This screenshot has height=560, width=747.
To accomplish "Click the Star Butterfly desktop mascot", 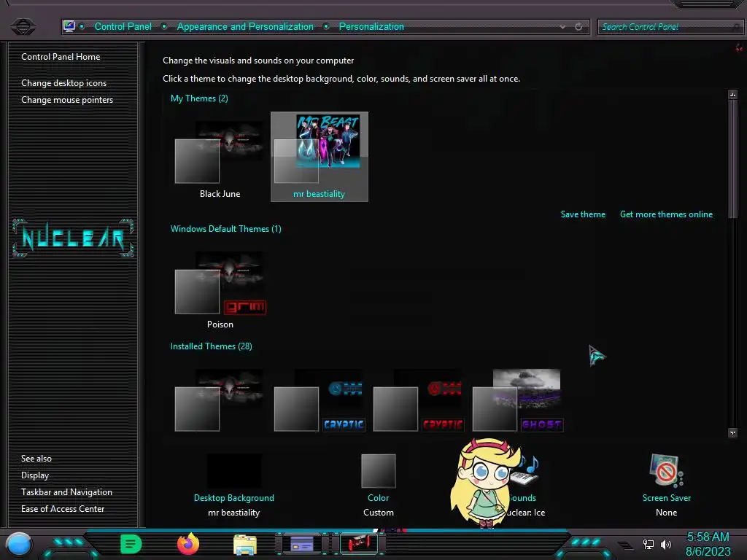I will 484,483.
